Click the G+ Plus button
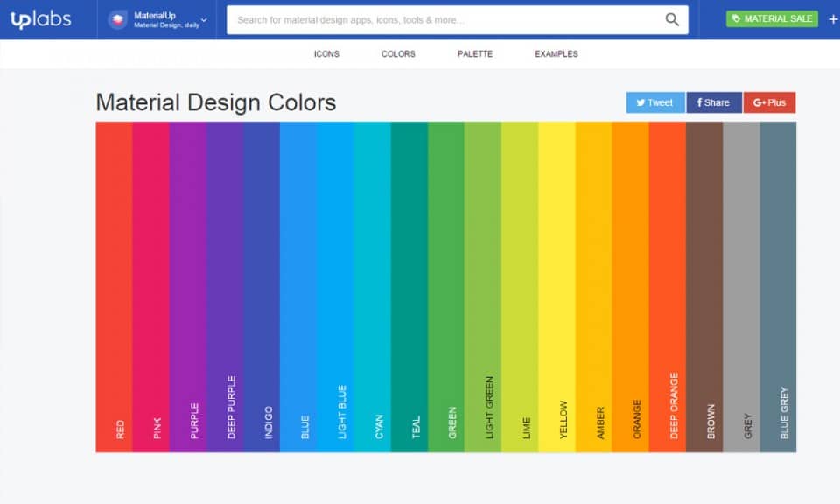 (769, 102)
